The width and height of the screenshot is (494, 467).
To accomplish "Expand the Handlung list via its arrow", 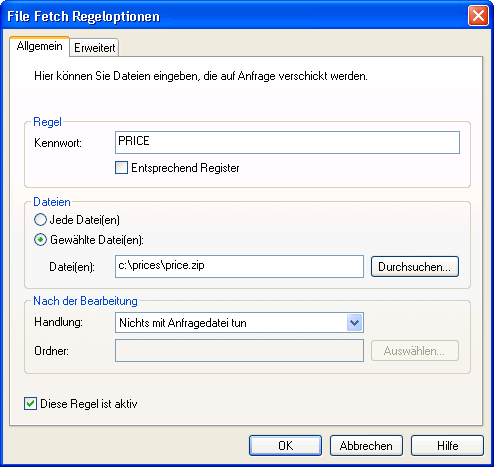I will click(354, 323).
